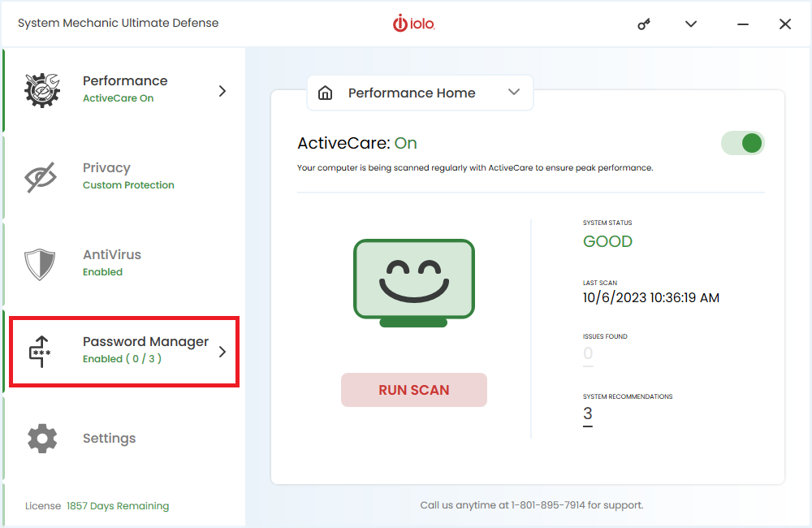Click the ActiveCare description sentence
The height and width of the screenshot is (528, 812).
[x=475, y=168]
